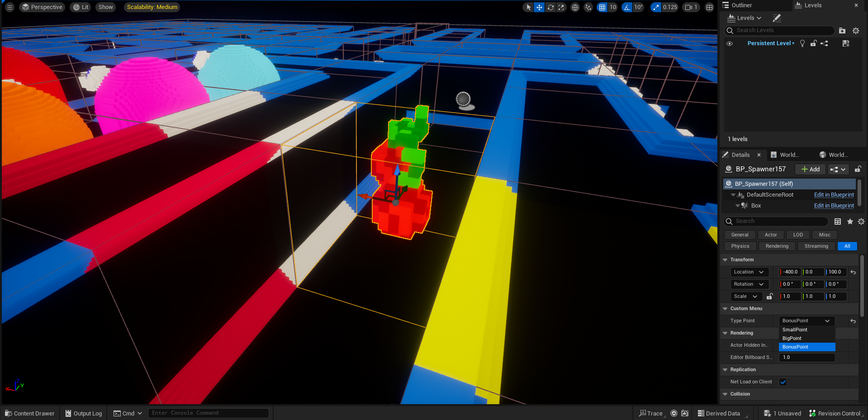Toggle Details panel lock selection padlock
The image size is (868, 420).
pyautogui.click(x=858, y=169)
